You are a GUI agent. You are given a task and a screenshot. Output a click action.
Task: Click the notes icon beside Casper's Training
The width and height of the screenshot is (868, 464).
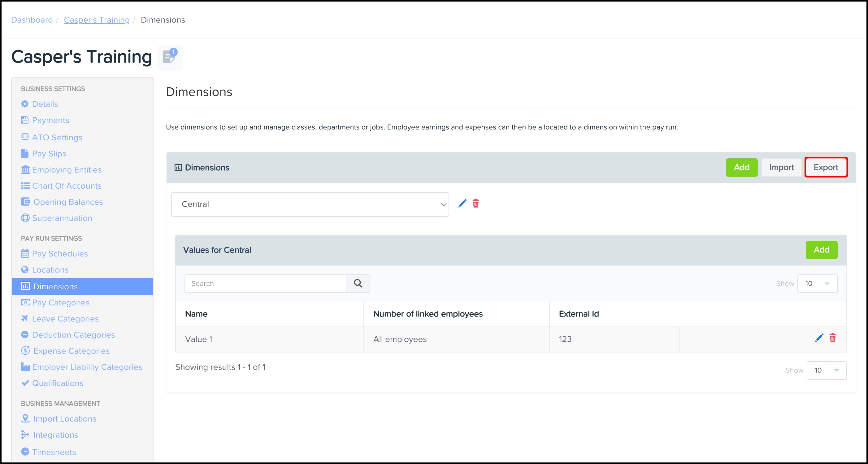pyautogui.click(x=170, y=57)
